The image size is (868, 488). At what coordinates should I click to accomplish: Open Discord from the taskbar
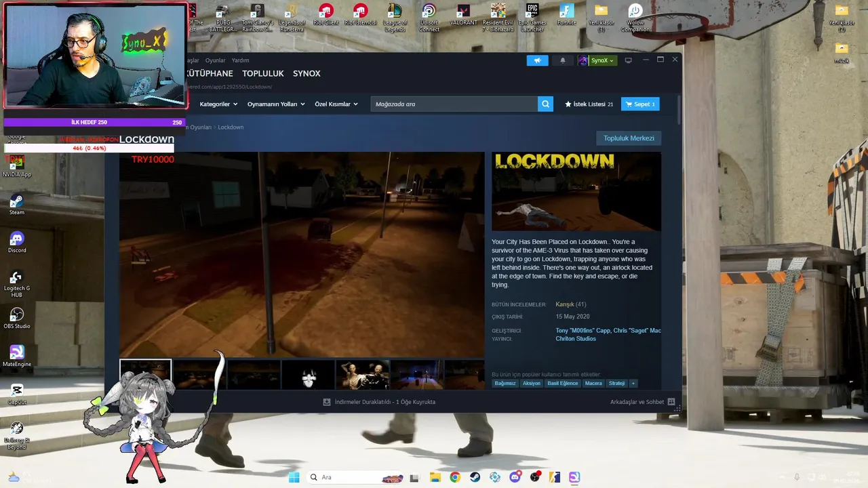tap(515, 477)
